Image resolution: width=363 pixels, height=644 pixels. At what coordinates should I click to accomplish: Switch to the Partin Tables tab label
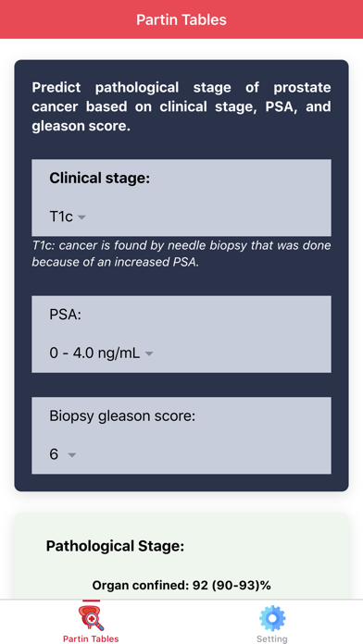click(91, 638)
